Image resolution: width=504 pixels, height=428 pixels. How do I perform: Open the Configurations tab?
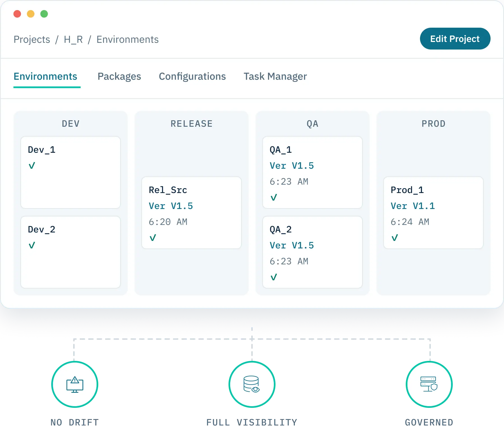[192, 76]
